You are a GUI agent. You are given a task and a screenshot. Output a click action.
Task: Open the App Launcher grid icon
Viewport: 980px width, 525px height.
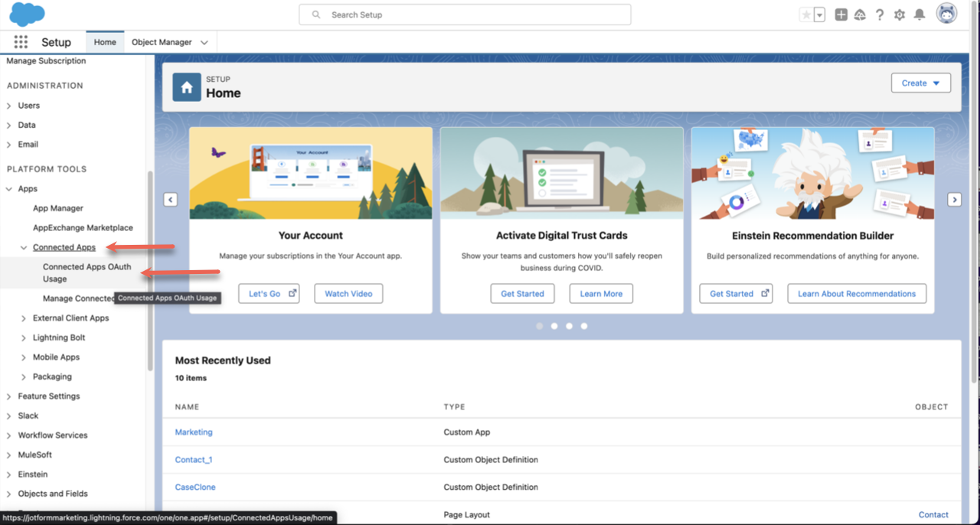tap(21, 42)
